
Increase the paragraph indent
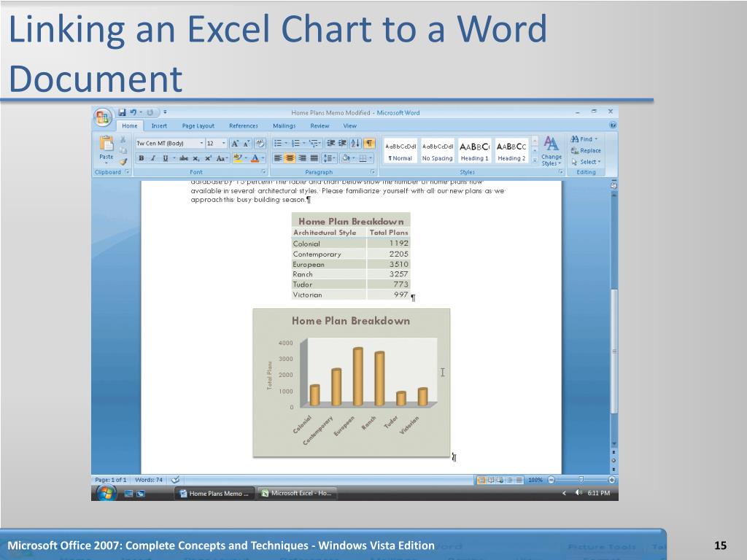click(x=342, y=144)
